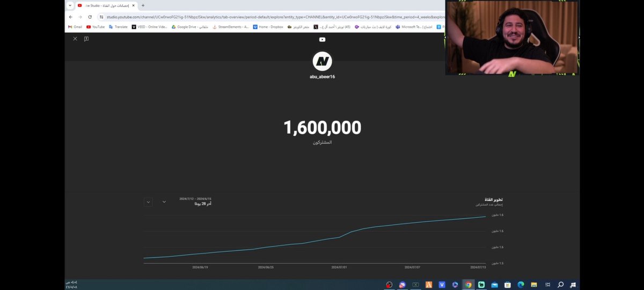Open the Home - Dropbox bookmark
The image size is (644, 290).
coord(268,27)
